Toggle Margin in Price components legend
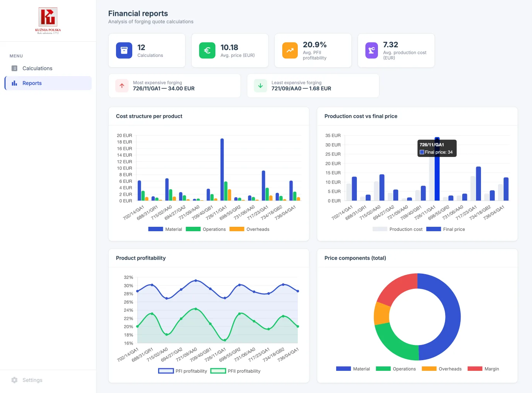The image size is (532, 393). [483, 369]
